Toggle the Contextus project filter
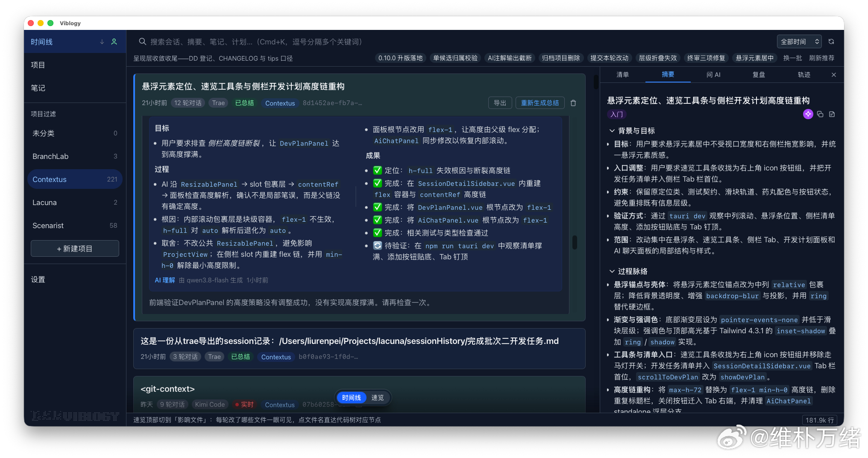The height and width of the screenshot is (458, 868). click(x=75, y=179)
